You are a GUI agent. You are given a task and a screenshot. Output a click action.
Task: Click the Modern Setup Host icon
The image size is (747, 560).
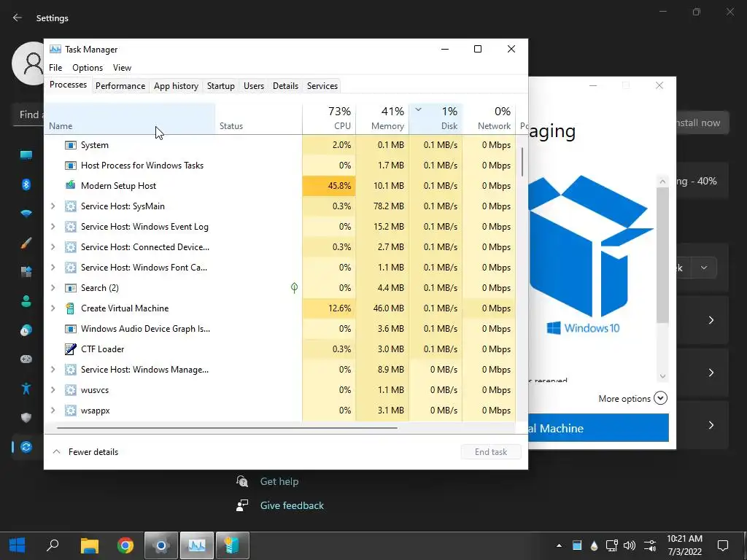pyautogui.click(x=71, y=186)
